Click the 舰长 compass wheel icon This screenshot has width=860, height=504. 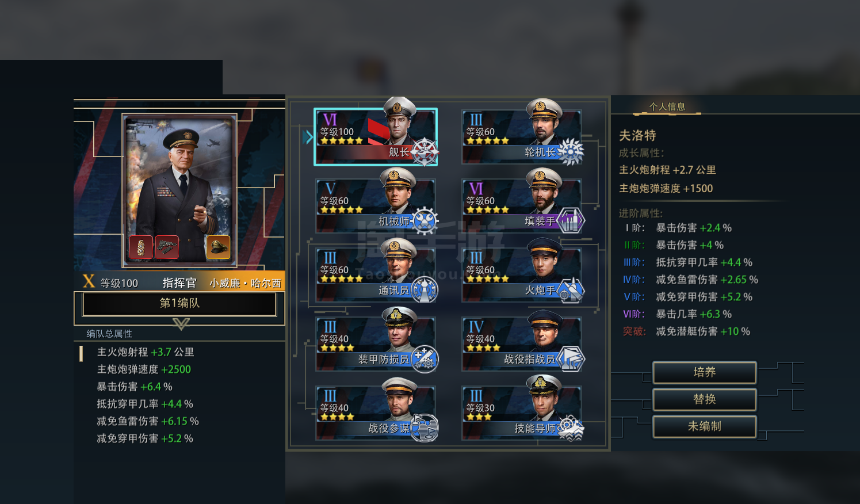[425, 152]
